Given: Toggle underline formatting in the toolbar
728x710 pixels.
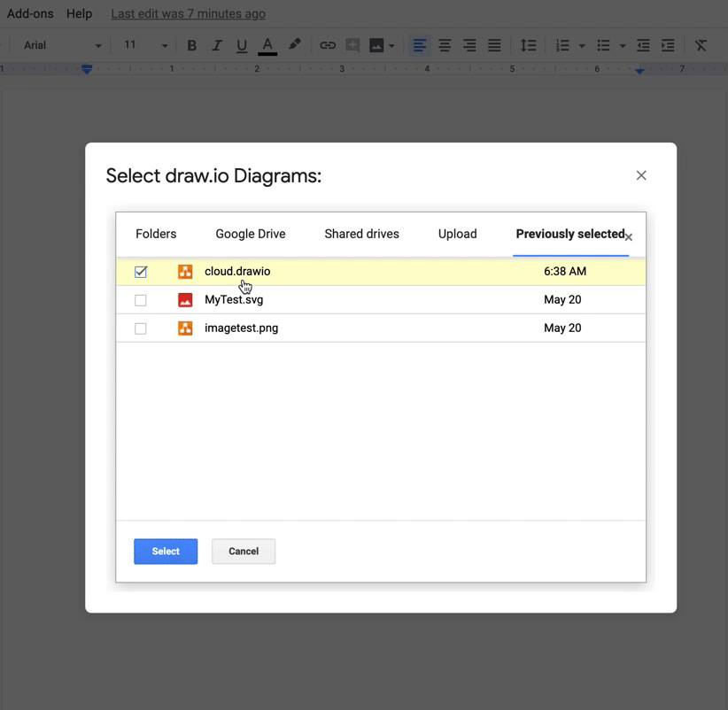Looking at the screenshot, I should (242, 46).
